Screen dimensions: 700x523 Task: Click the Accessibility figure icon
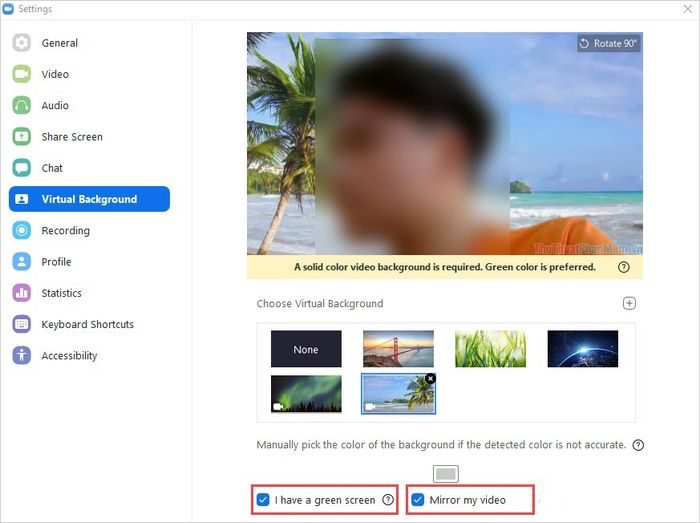[x=21, y=355]
